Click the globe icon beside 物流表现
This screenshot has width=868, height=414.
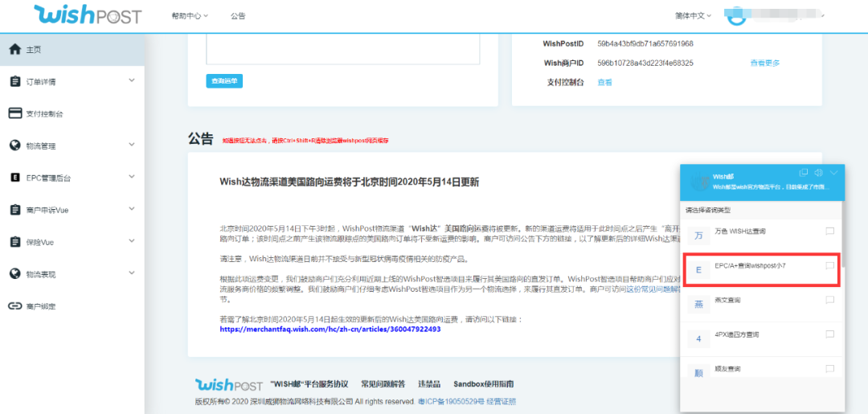coord(15,274)
